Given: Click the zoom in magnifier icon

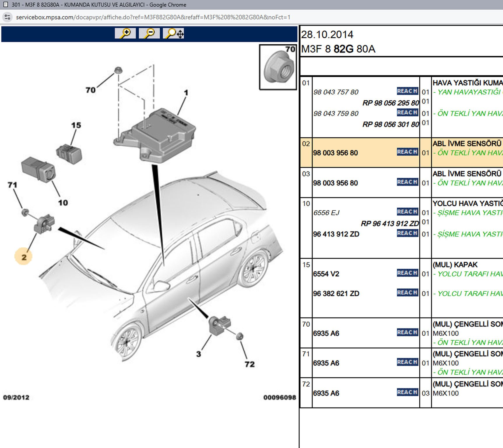Looking at the screenshot, I should [x=125, y=33].
